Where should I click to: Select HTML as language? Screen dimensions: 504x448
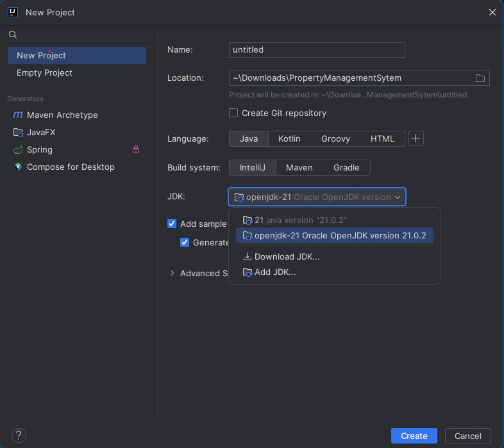pos(382,138)
